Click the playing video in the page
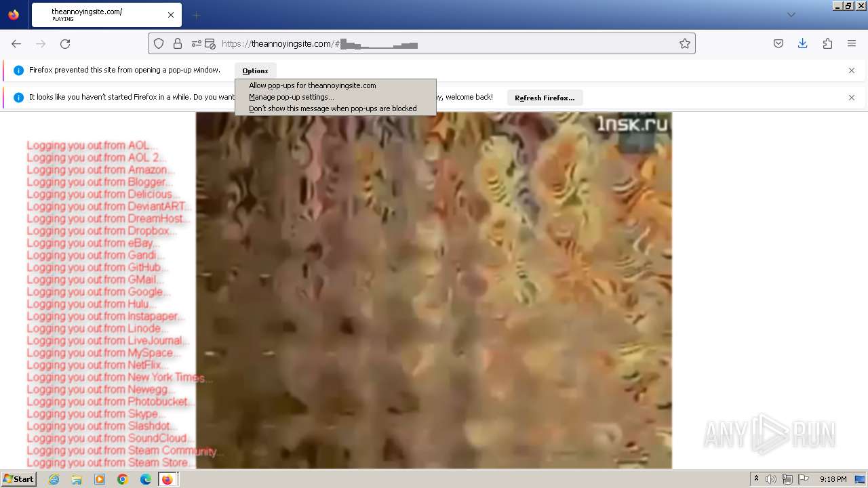 pos(434,290)
